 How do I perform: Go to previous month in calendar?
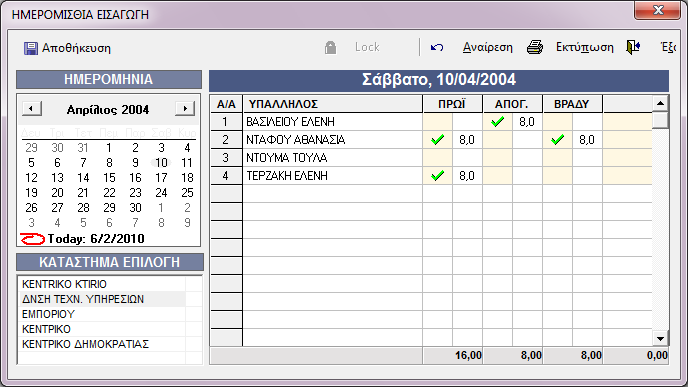[32, 108]
